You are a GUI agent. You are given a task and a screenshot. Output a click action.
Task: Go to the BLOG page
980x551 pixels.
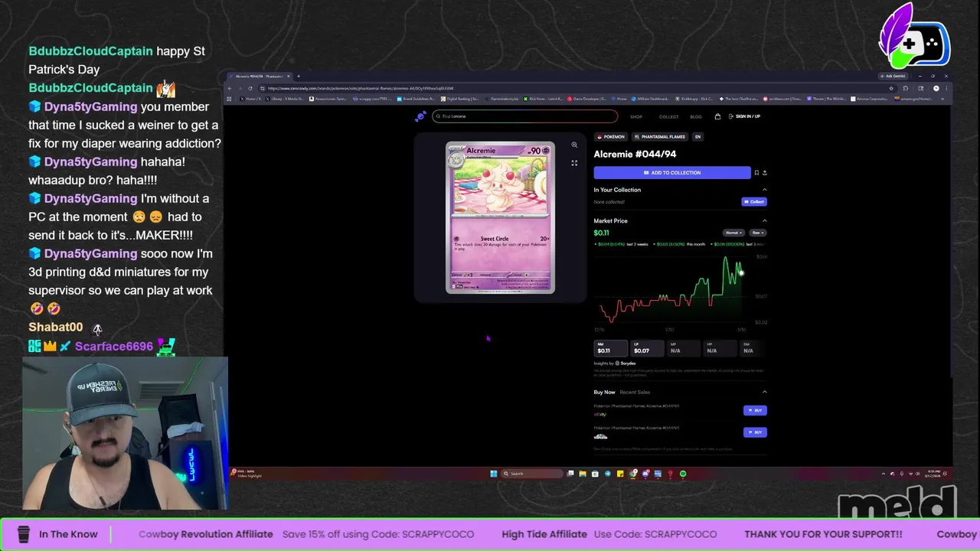click(696, 117)
